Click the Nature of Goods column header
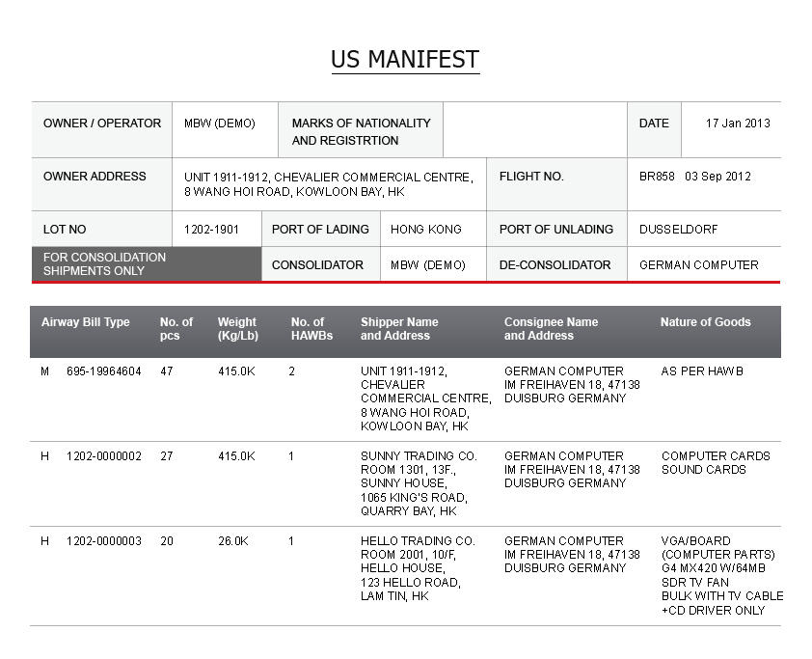Screen dimensions: 812x659 pos(705,321)
